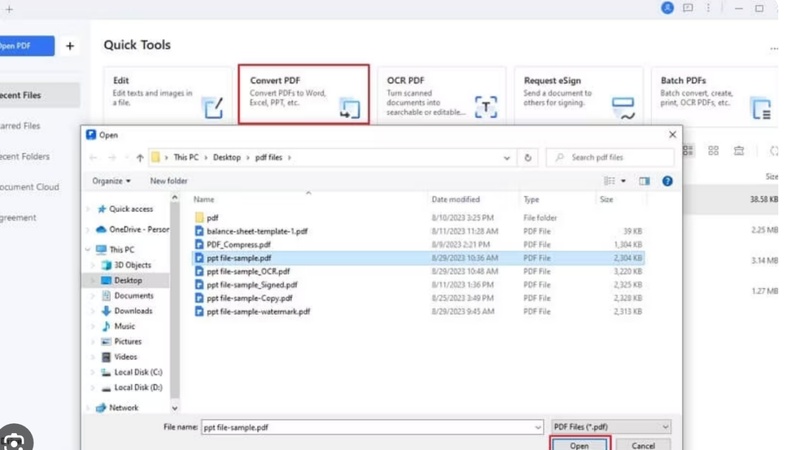This screenshot has width=787, height=450.
Task: Close the Open dialog
Action: click(673, 134)
